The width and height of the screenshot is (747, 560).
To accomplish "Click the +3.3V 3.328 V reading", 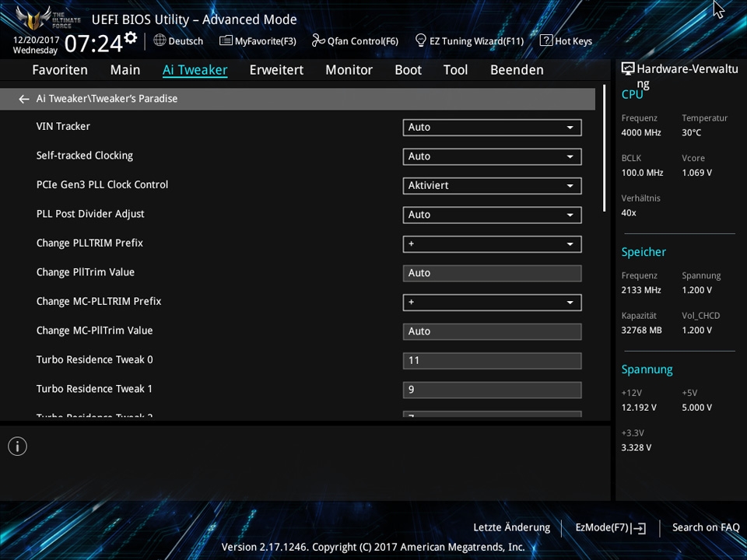I will click(x=636, y=448).
